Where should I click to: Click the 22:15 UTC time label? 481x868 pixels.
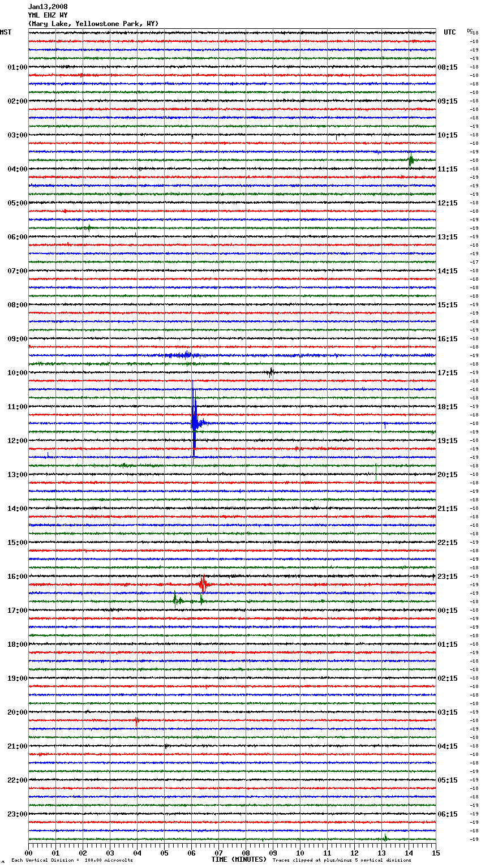448,543
